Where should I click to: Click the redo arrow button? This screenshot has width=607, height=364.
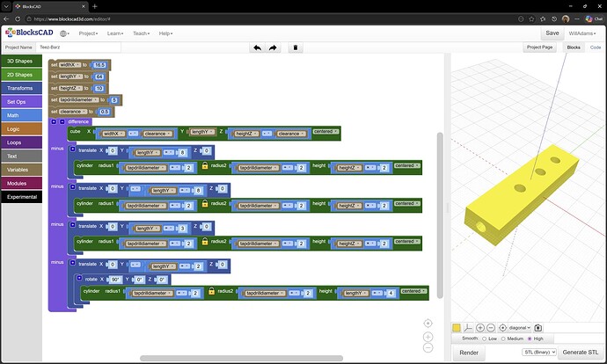273,47
